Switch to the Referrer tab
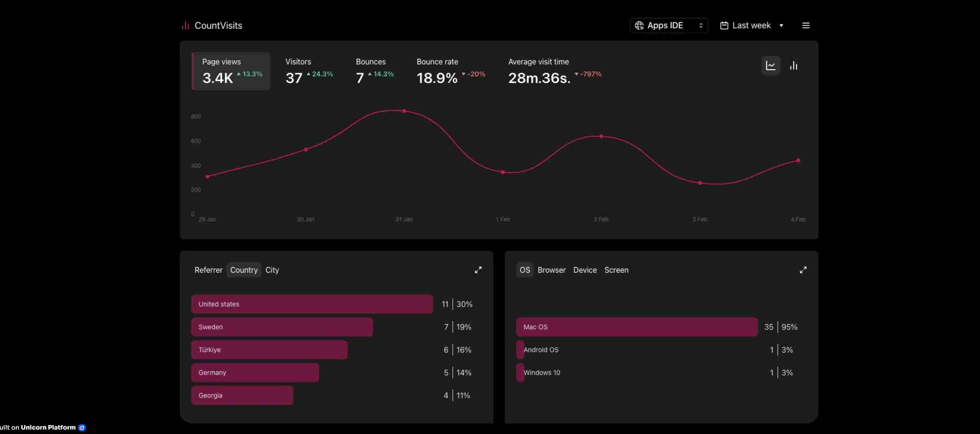This screenshot has width=980, height=434. 208,270
